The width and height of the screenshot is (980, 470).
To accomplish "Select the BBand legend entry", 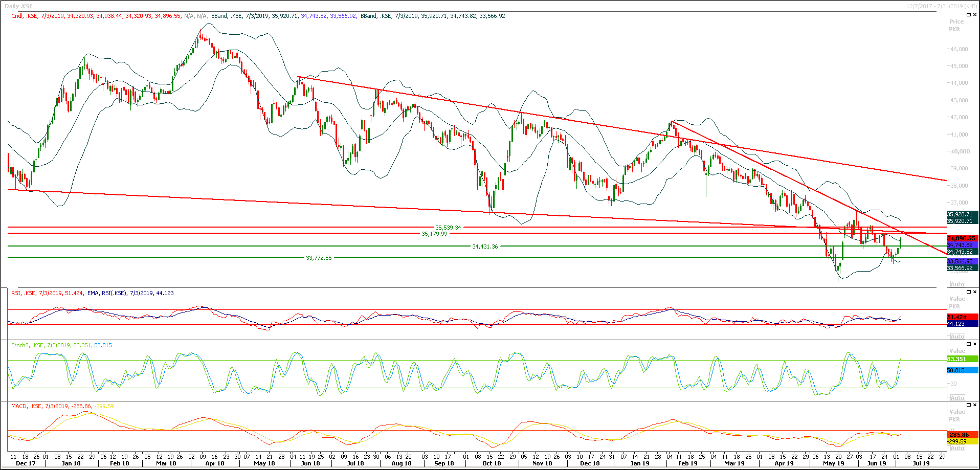I will coord(219,16).
